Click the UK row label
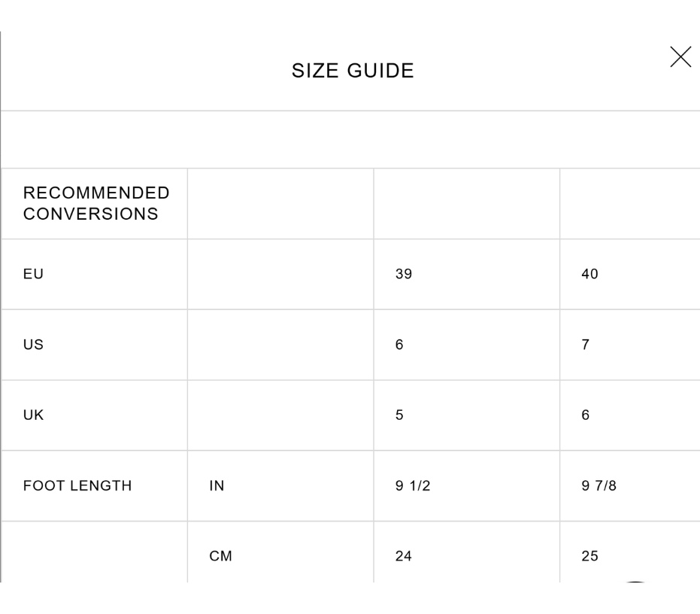Viewport: 700px width, 614px height. pos(34,415)
